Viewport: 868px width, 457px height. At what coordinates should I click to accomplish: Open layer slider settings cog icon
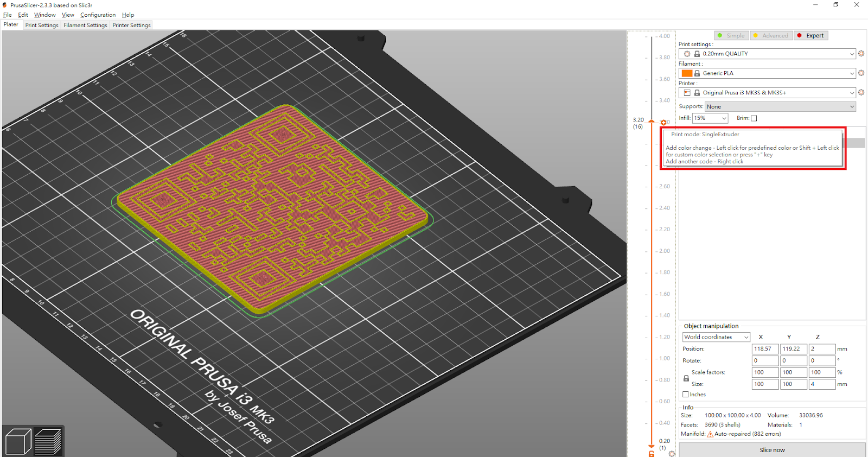(672, 454)
